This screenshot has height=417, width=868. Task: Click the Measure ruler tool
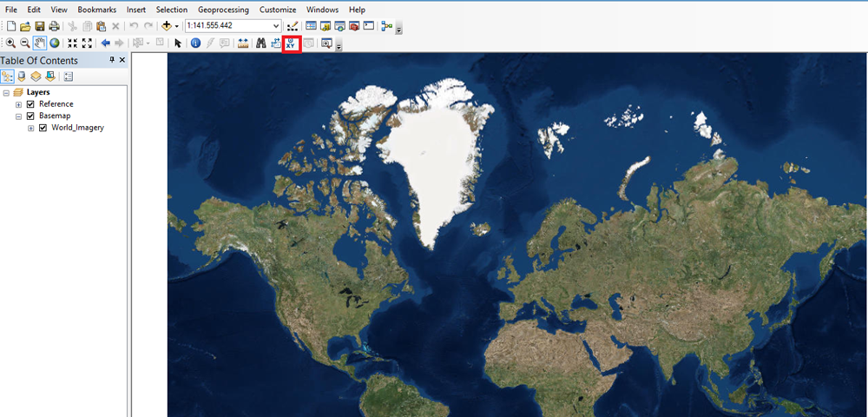point(242,43)
